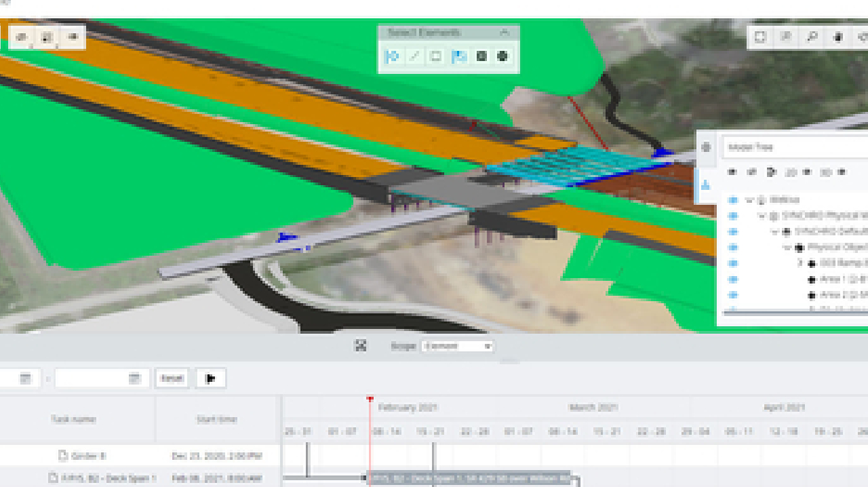Open the search tool in the top-right toolbar
This screenshot has width=868, height=487.
click(811, 37)
